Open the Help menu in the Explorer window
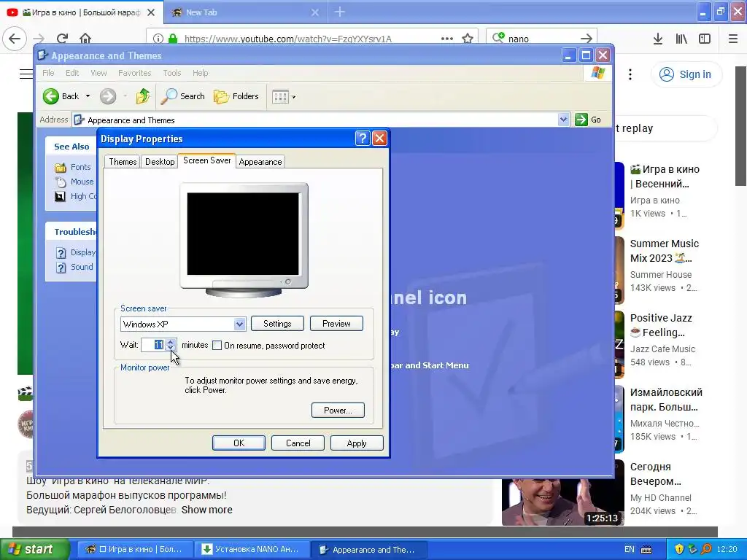Screen dimensions: 747x560 point(200,73)
